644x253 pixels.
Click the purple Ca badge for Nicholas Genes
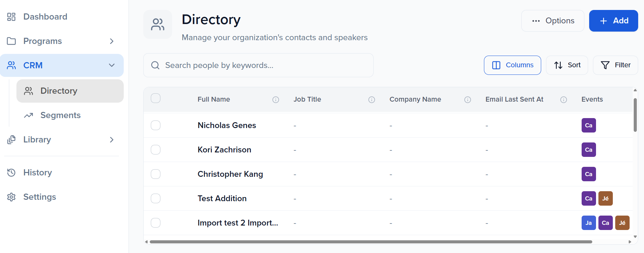click(x=588, y=125)
